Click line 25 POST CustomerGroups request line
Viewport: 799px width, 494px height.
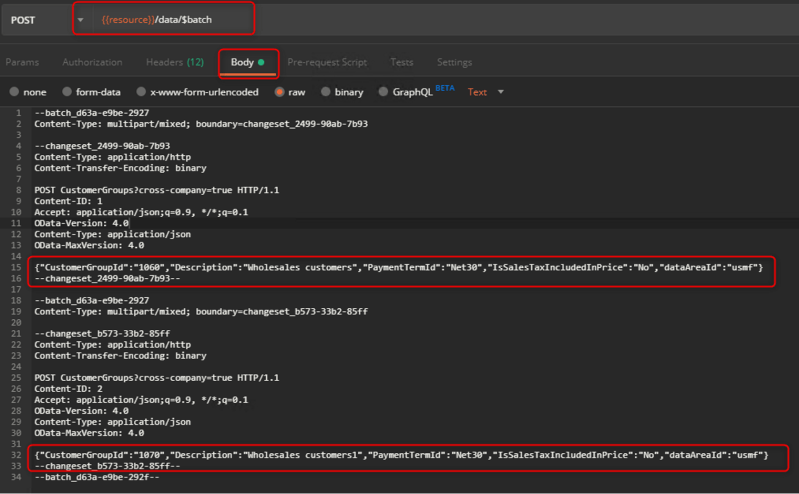pyautogui.click(x=156, y=378)
